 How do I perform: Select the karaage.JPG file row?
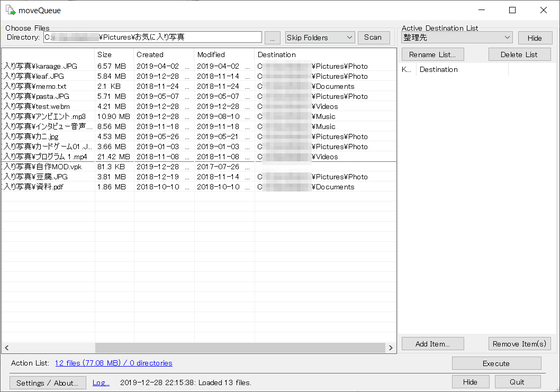[199, 66]
